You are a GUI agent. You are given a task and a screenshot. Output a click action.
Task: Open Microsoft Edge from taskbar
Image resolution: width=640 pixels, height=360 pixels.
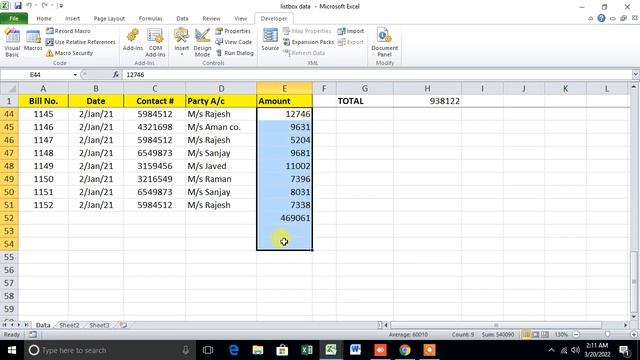[x=233, y=350]
